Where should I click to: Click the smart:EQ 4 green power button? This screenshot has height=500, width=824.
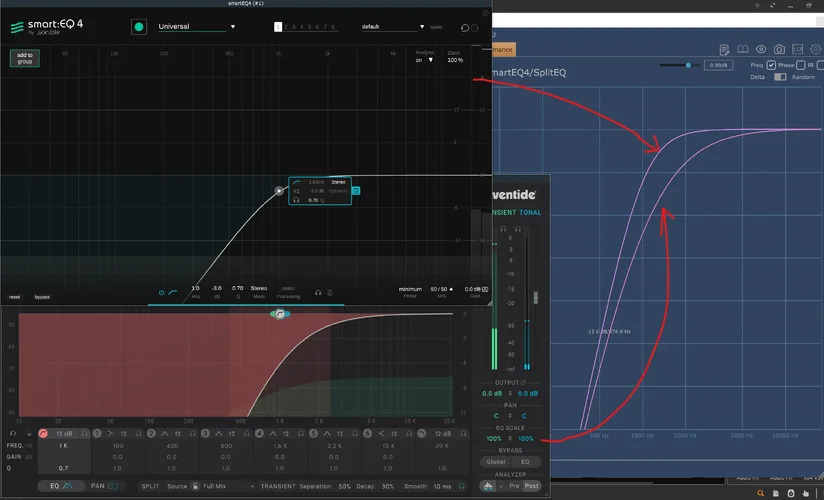(x=139, y=27)
